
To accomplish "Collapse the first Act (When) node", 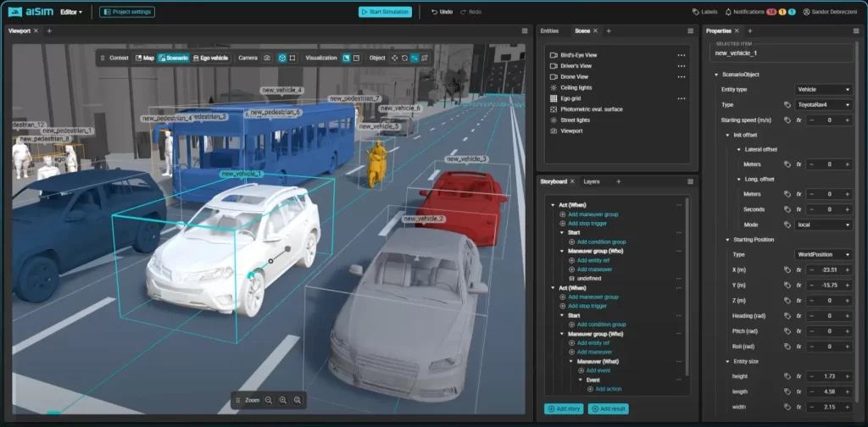I will tap(553, 205).
